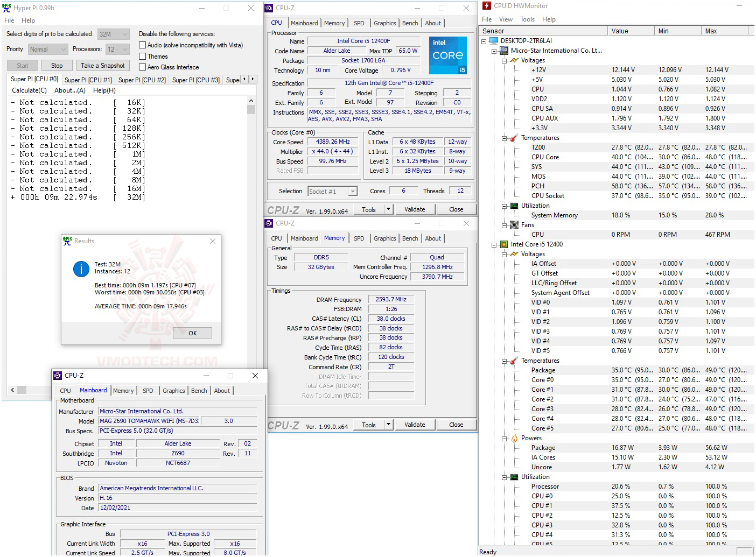Click OK in the Results dialog
Screen dimensions: 756x557
tap(193, 333)
